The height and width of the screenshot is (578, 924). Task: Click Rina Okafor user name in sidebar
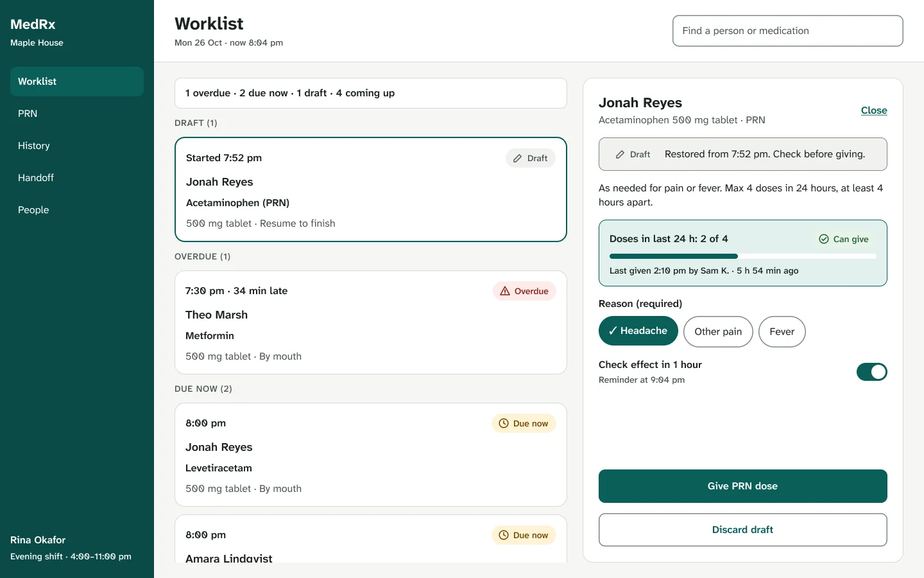(x=38, y=540)
